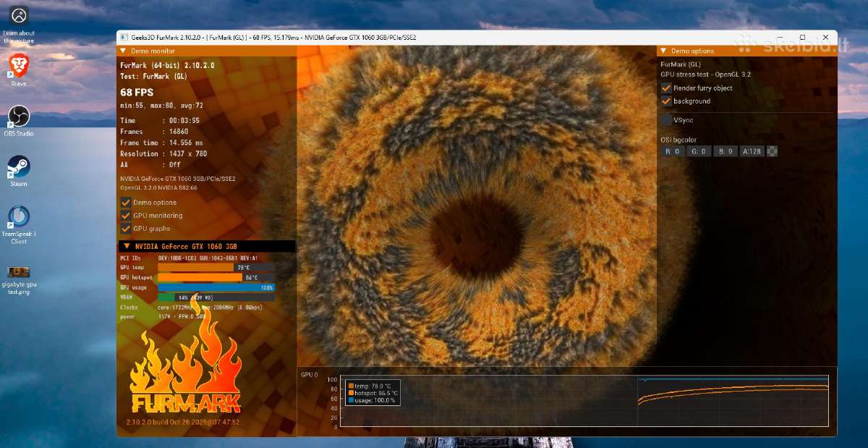Screen dimensions: 868x448
Task: Enable the VSync checkbox
Action: pyautogui.click(x=666, y=120)
